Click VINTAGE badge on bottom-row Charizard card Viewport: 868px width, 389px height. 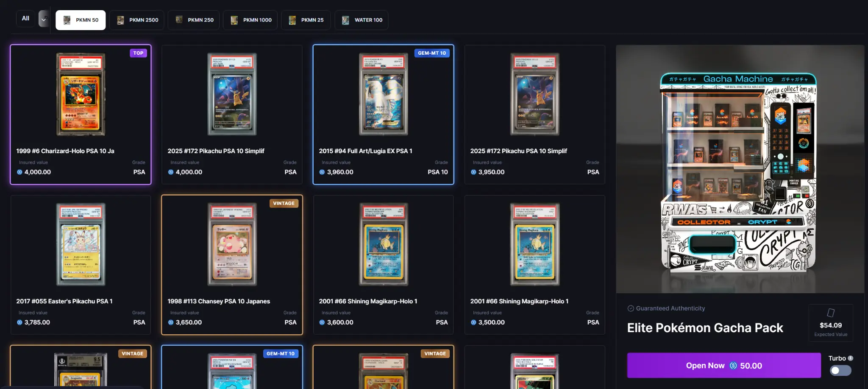[x=435, y=353]
